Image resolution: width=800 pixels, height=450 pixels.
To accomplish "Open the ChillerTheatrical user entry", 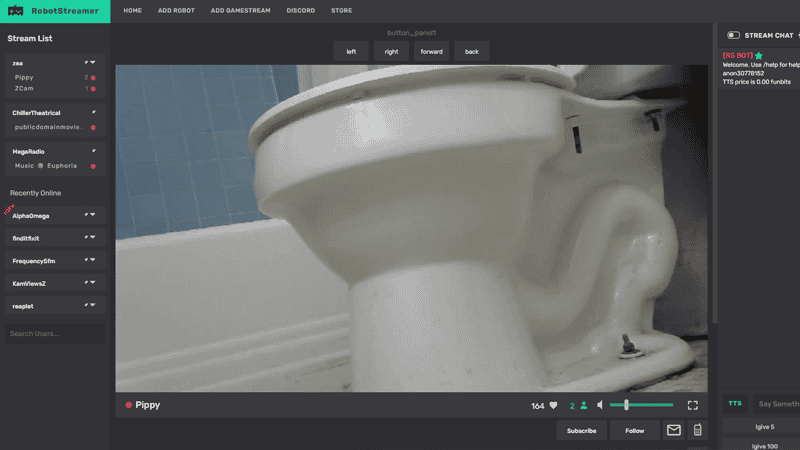I will [36, 113].
